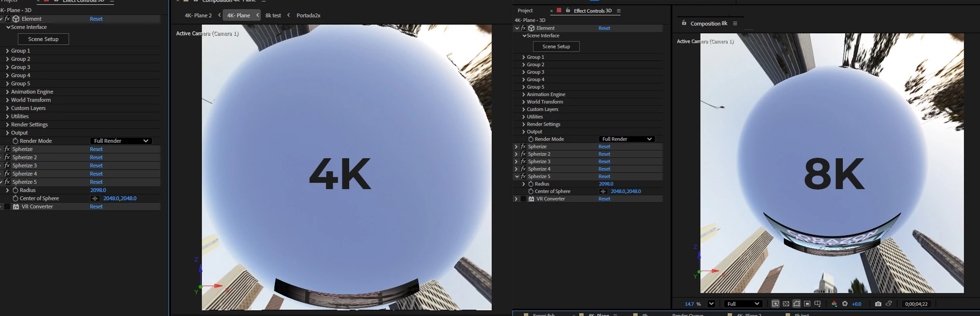Open right Effect Controls 3D panel menu

click(x=619, y=11)
